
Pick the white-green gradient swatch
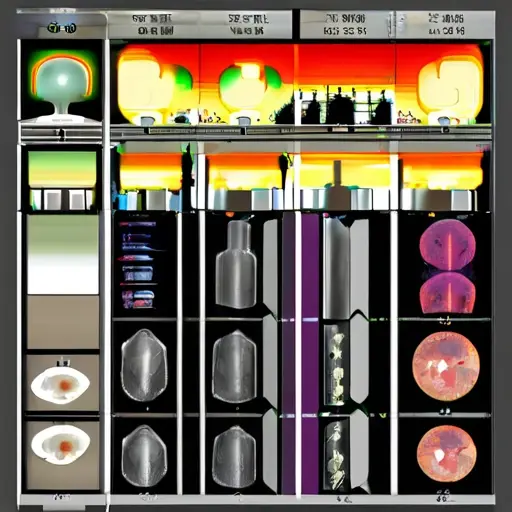click(x=63, y=254)
